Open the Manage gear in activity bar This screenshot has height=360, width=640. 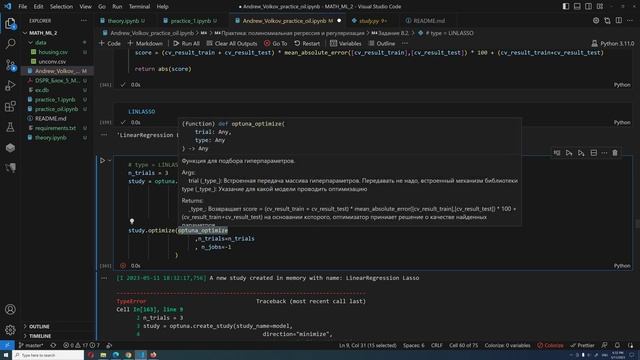(x=10, y=329)
